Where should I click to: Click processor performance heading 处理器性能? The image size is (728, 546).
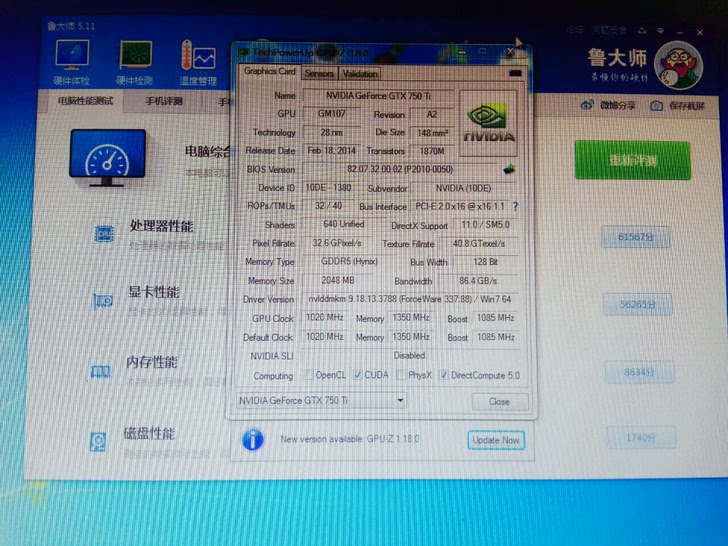click(x=161, y=227)
